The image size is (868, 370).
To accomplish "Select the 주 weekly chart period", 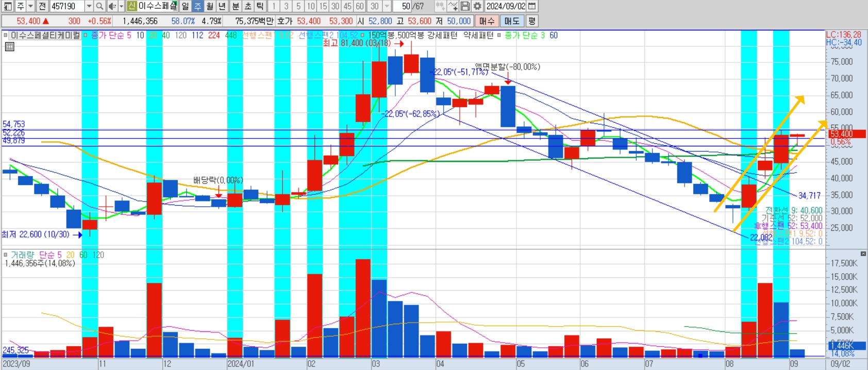I will 197,6.
